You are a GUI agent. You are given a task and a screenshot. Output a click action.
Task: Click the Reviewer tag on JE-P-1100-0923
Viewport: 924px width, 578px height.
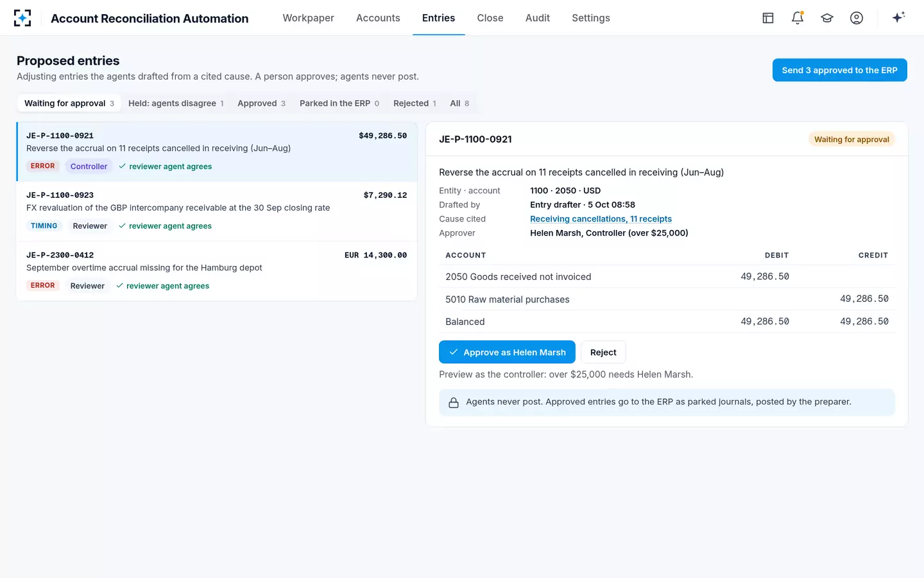point(90,226)
